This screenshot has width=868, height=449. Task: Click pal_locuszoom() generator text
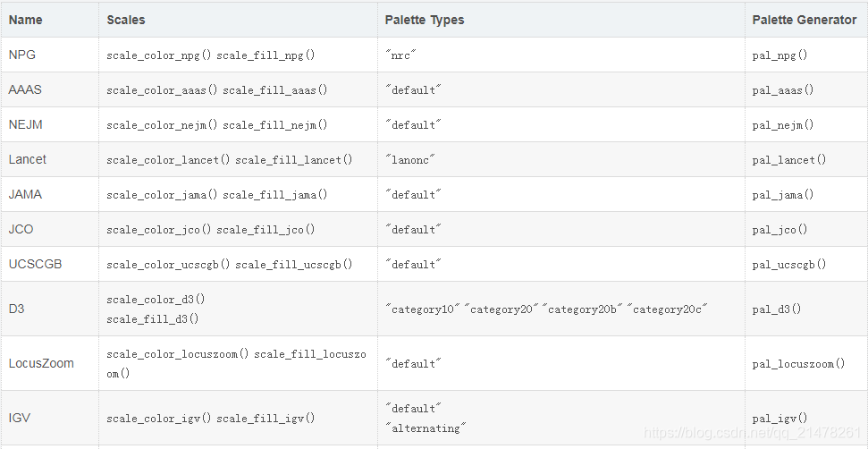[799, 364]
